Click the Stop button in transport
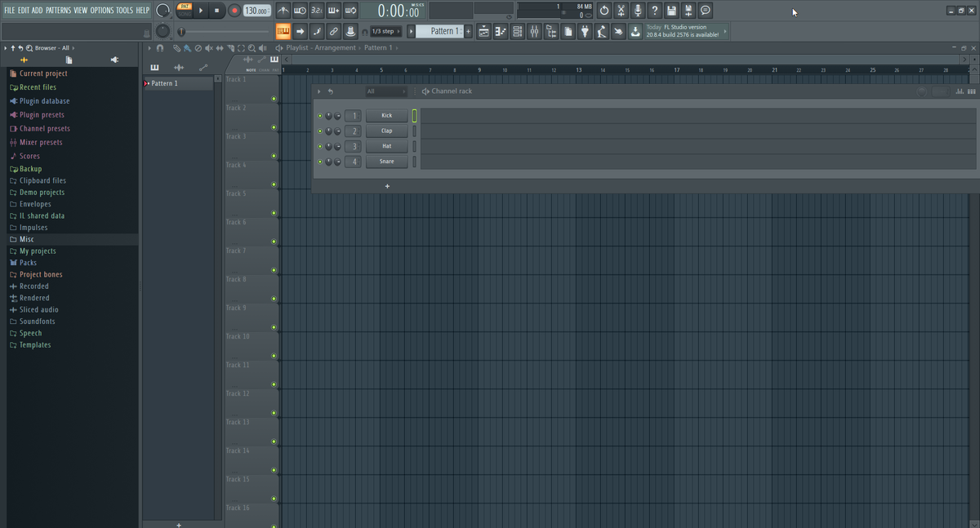Viewport: 980px width, 528px height. pyautogui.click(x=217, y=11)
